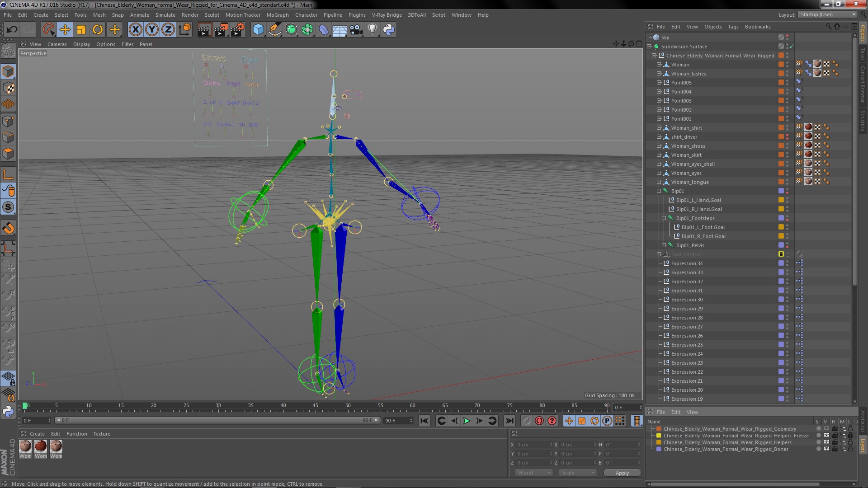Open the Character menu
868x488 pixels.
pyautogui.click(x=306, y=15)
